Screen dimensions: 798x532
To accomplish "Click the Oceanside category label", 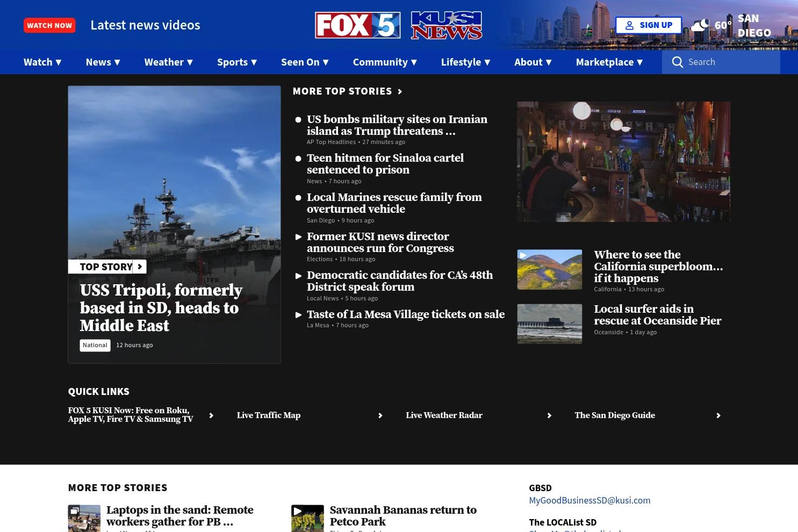I will [x=608, y=332].
